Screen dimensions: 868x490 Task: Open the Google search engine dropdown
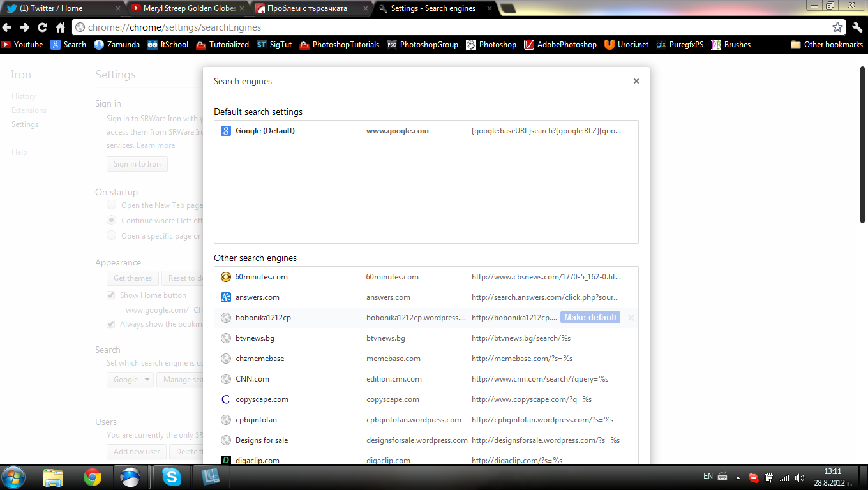click(x=130, y=379)
